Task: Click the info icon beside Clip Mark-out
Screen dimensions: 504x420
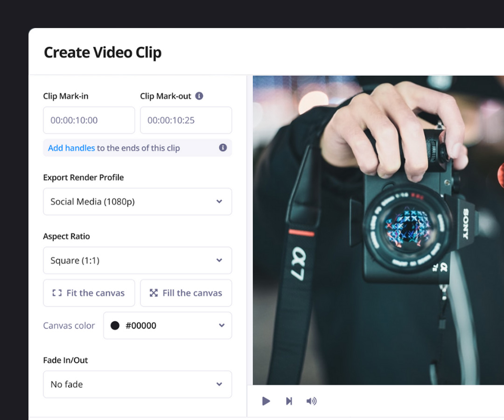Action: point(200,96)
